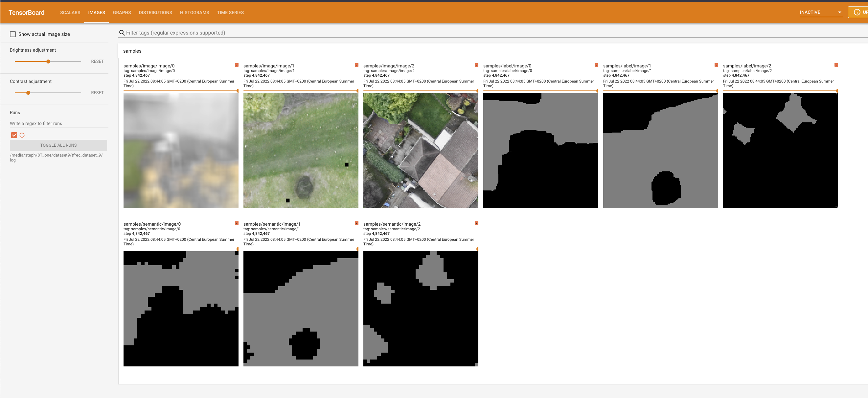Click run color icon on samples/image/image/1 card
The width and height of the screenshot is (868, 398).
(356, 65)
